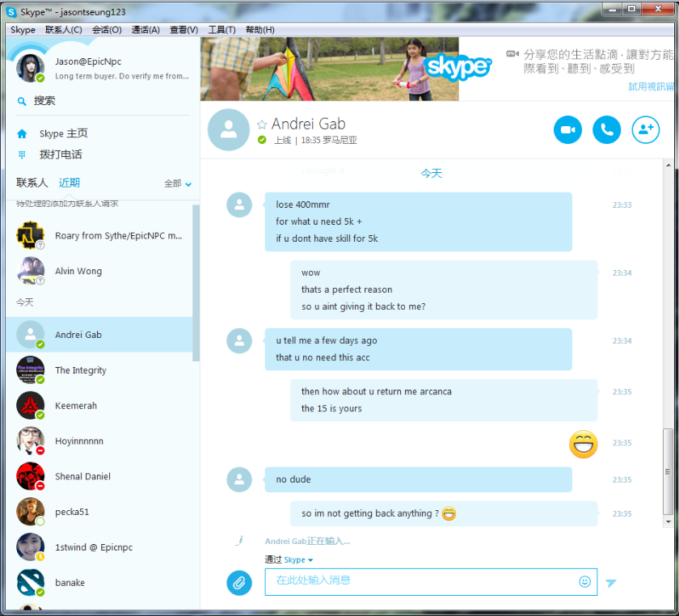Open the 通话(A) menu

coord(145,30)
